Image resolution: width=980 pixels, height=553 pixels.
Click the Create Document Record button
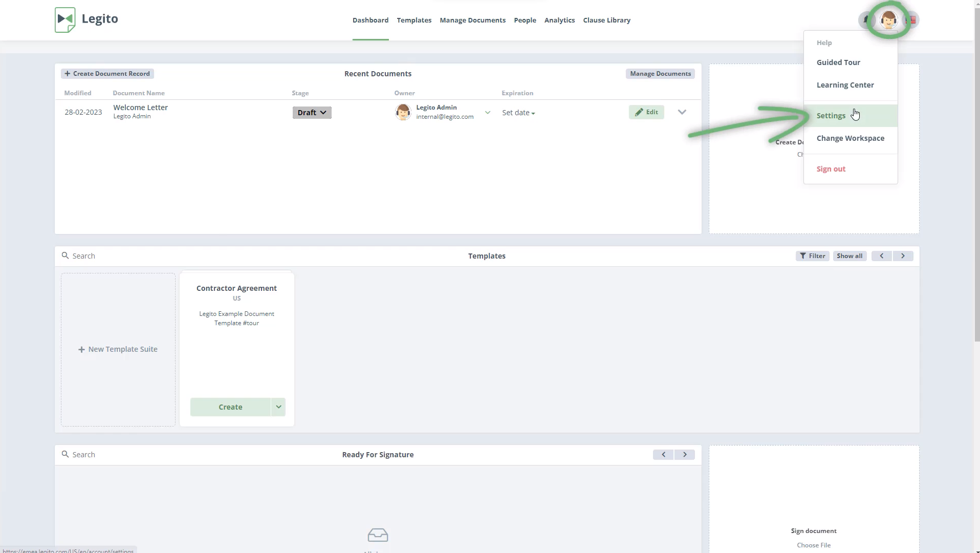[107, 74]
